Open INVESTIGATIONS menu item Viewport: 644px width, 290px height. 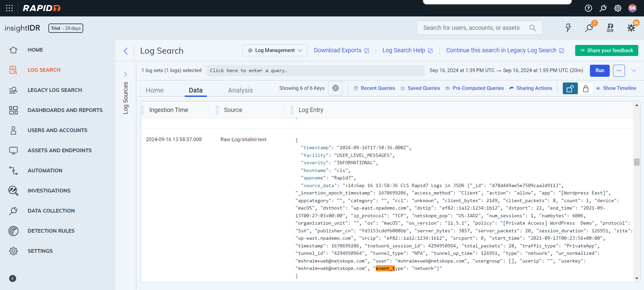(x=49, y=191)
